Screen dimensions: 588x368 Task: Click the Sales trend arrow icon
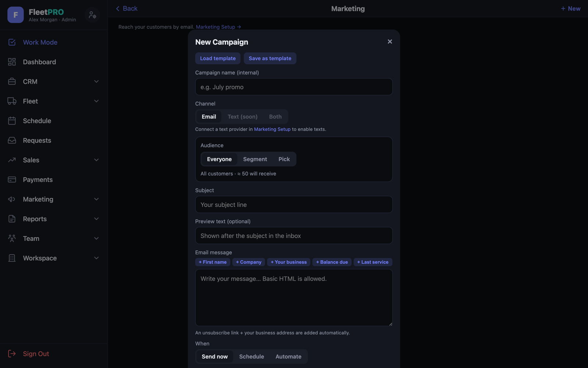12,160
